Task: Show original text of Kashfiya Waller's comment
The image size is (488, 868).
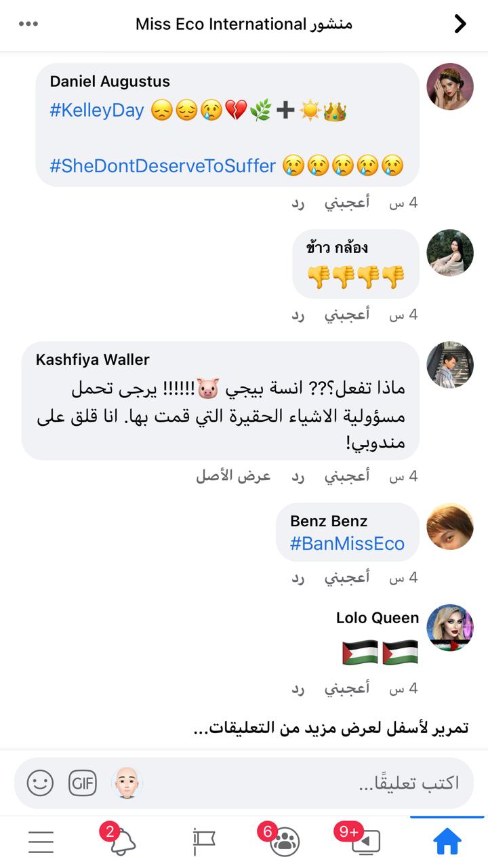Action: 233,475
